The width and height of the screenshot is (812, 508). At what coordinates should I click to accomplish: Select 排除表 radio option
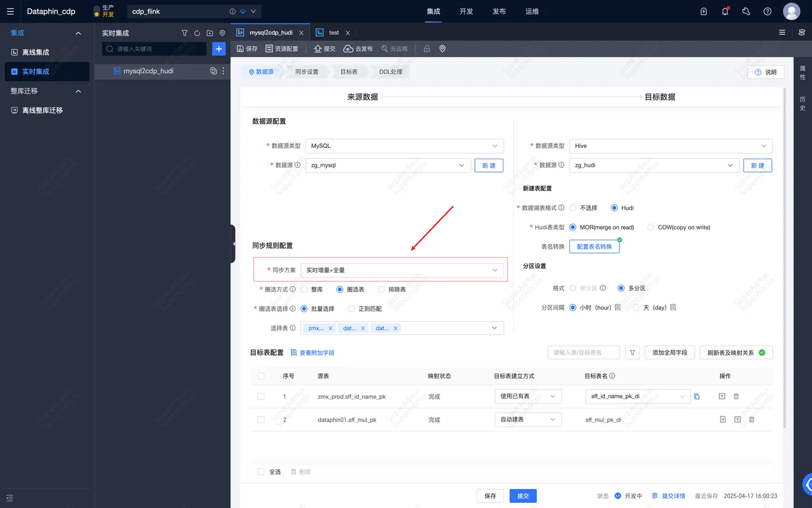pyautogui.click(x=381, y=289)
